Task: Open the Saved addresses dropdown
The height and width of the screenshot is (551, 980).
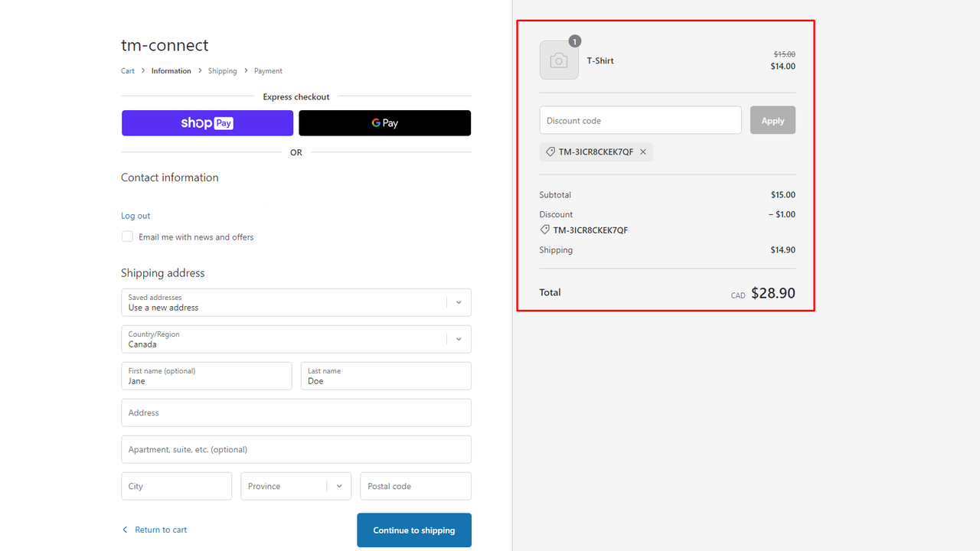Action: 296,302
